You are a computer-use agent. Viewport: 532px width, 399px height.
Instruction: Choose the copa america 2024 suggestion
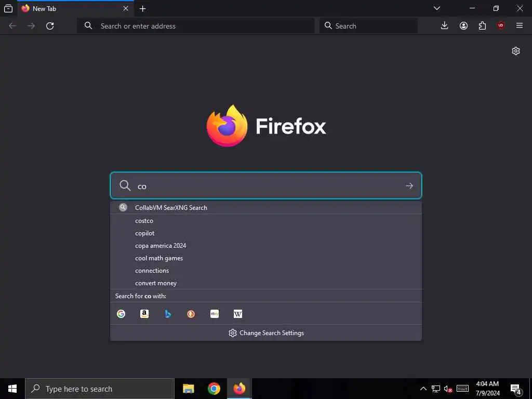[x=265, y=246]
